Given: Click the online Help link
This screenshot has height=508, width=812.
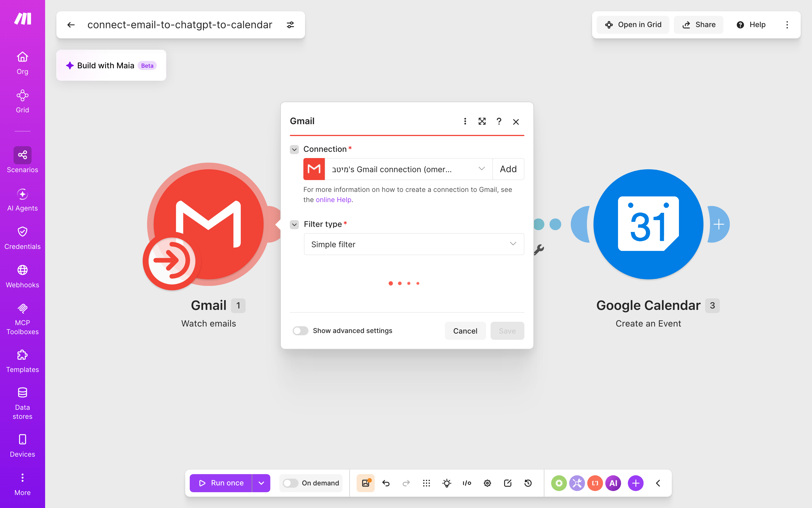Looking at the screenshot, I should (x=334, y=200).
